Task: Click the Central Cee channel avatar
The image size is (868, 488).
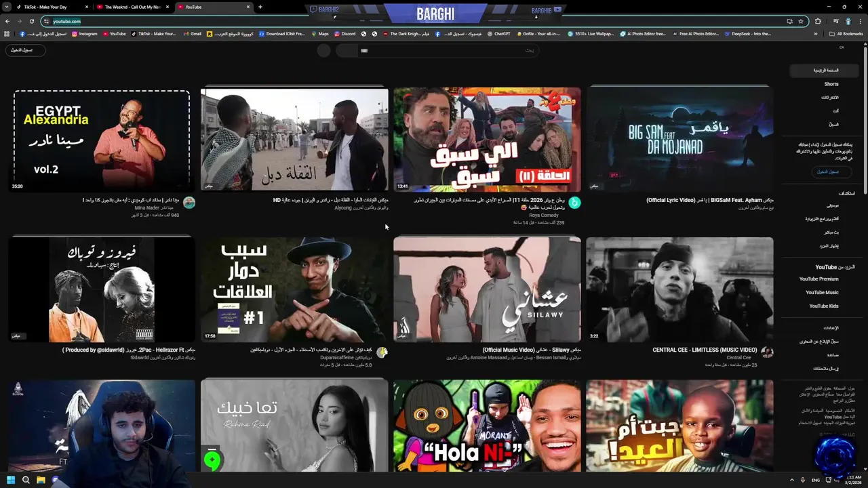Action: tap(767, 352)
